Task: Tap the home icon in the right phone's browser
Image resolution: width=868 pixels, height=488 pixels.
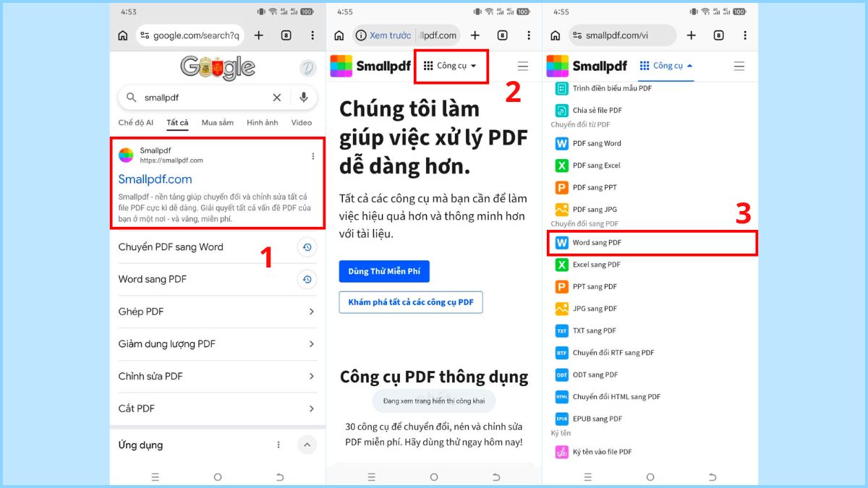Action: pos(556,35)
